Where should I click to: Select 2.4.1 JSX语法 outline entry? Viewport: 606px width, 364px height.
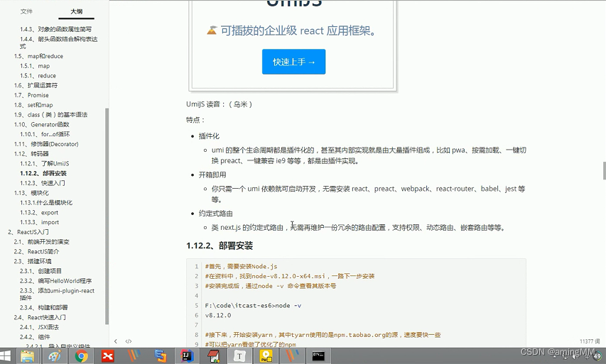(x=39, y=327)
